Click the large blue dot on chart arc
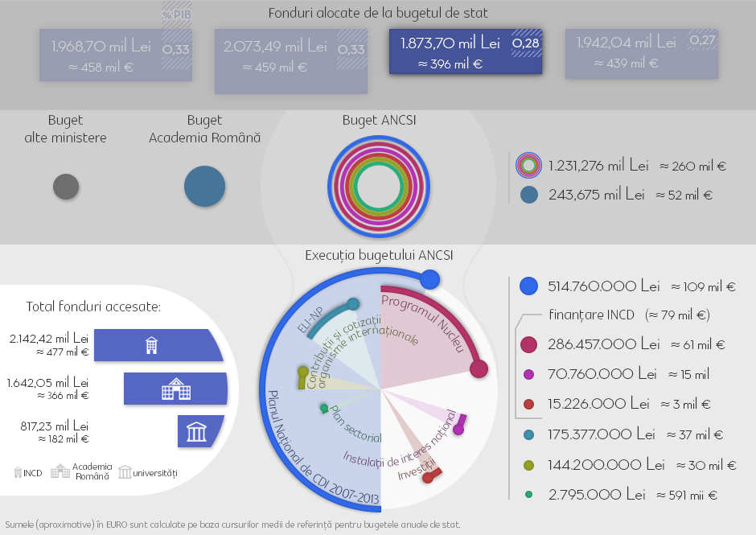The height and width of the screenshot is (535, 756). pos(429,279)
